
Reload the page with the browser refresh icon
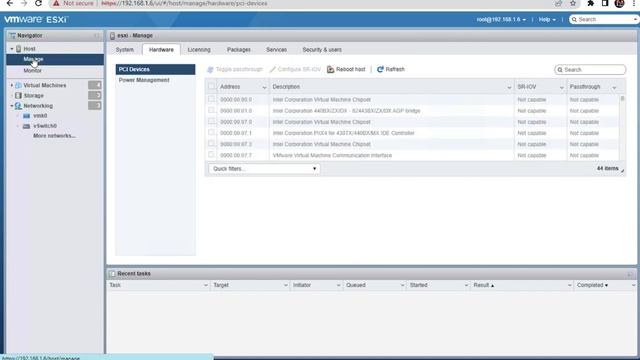(38, 3)
